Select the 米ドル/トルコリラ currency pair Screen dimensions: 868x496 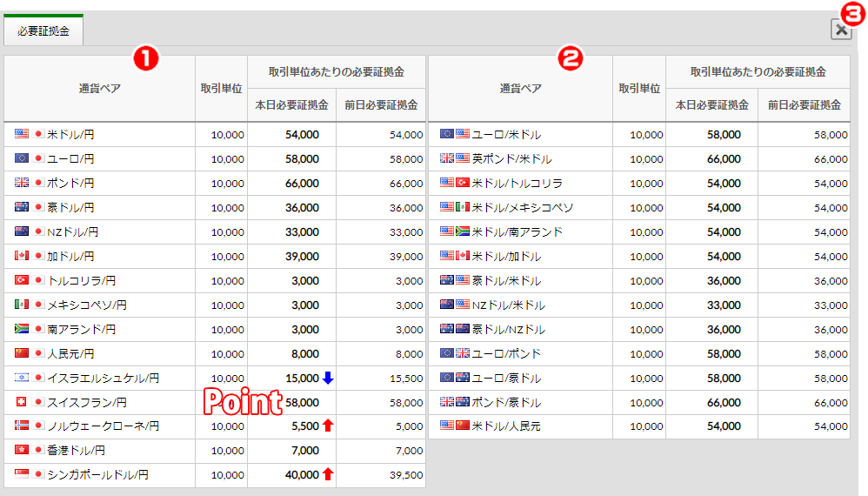tap(517, 184)
